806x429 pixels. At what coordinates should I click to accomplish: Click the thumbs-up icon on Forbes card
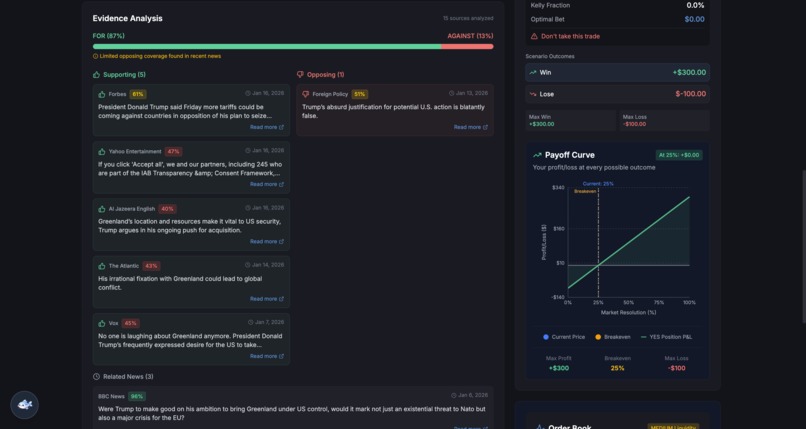point(102,95)
